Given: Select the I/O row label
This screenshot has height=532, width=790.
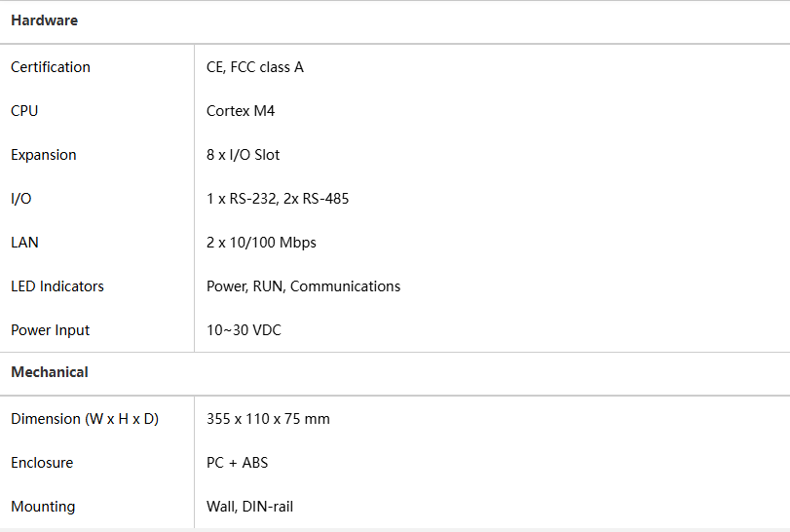Looking at the screenshot, I should 21,199.
